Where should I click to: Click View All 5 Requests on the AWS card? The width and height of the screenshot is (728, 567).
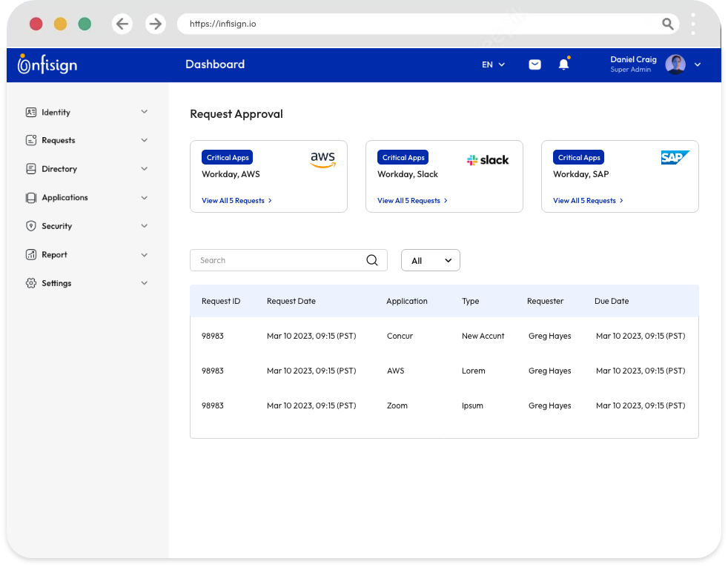(236, 200)
